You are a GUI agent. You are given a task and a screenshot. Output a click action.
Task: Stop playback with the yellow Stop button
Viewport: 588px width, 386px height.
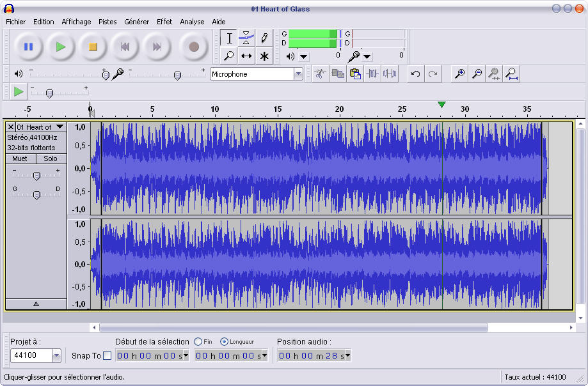pos(93,47)
